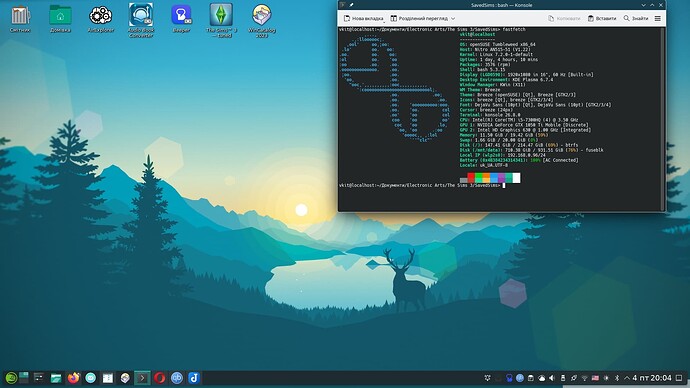Open the Dropbox-like tray icon
This screenshot has height=388, width=690.
pyautogui.click(x=488, y=378)
